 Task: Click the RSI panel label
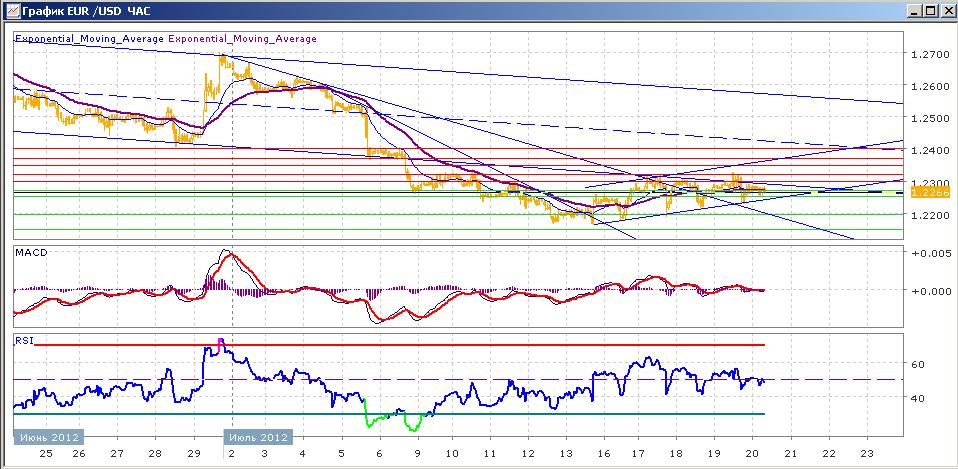point(24,341)
